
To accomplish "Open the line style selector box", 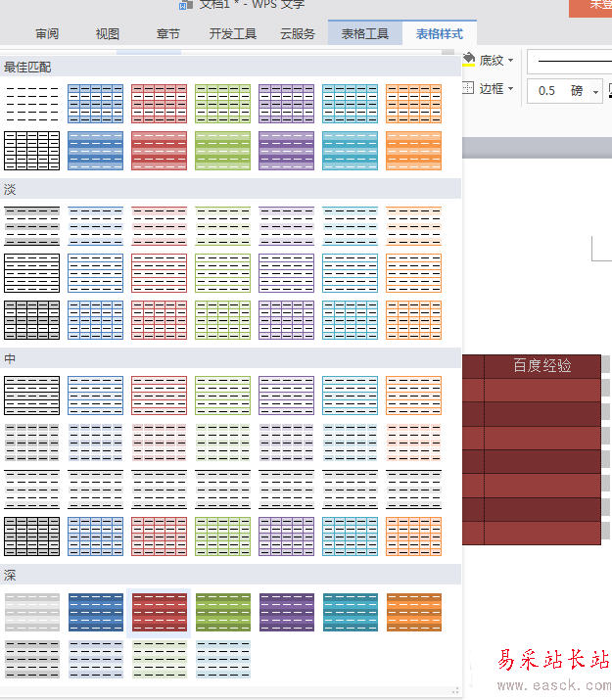I will click(x=570, y=61).
